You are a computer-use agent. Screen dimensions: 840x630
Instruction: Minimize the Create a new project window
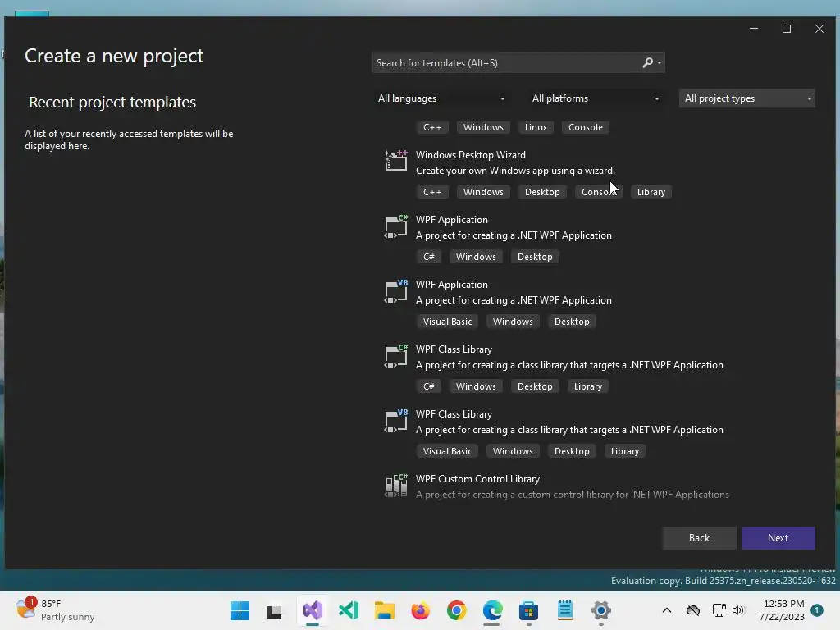click(x=754, y=29)
